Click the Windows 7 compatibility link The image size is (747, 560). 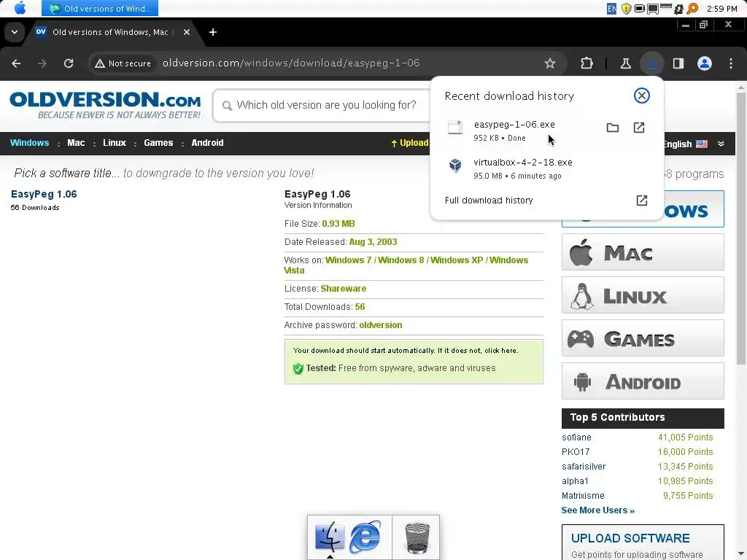pos(348,260)
